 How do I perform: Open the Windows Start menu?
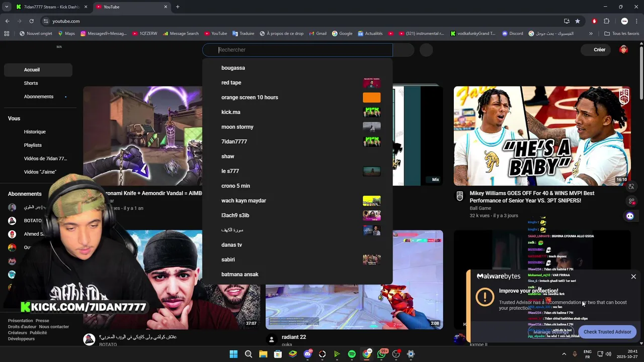(233, 354)
